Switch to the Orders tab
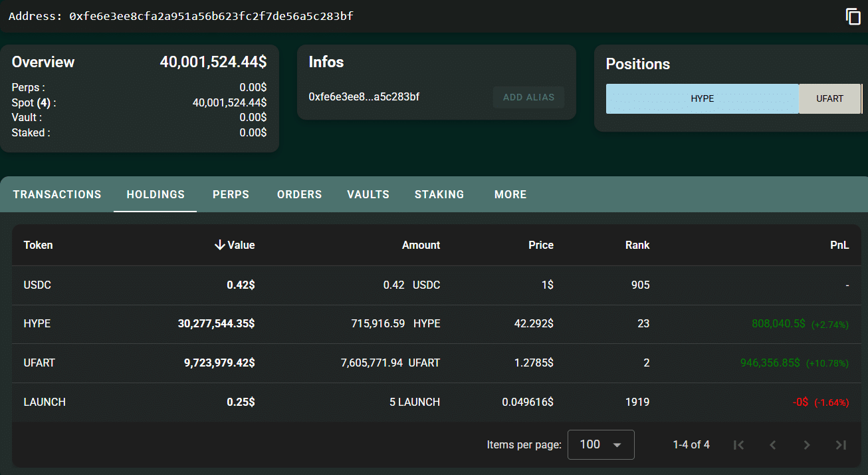 pyautogui.click(x=299, y=194)
